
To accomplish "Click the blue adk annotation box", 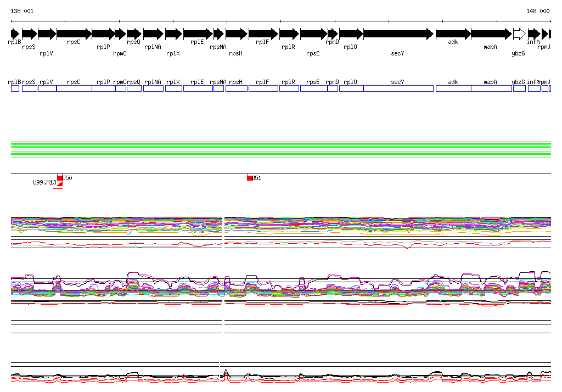I will (x=454, y=88).
